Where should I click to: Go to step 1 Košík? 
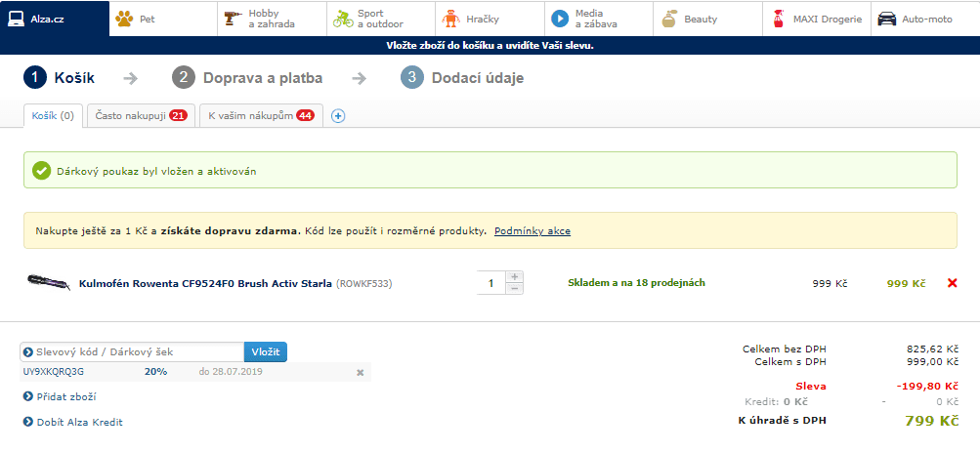point(60,78)
